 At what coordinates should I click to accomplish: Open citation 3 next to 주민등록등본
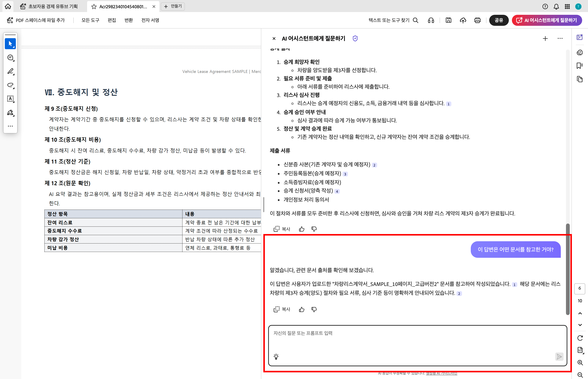345,174
